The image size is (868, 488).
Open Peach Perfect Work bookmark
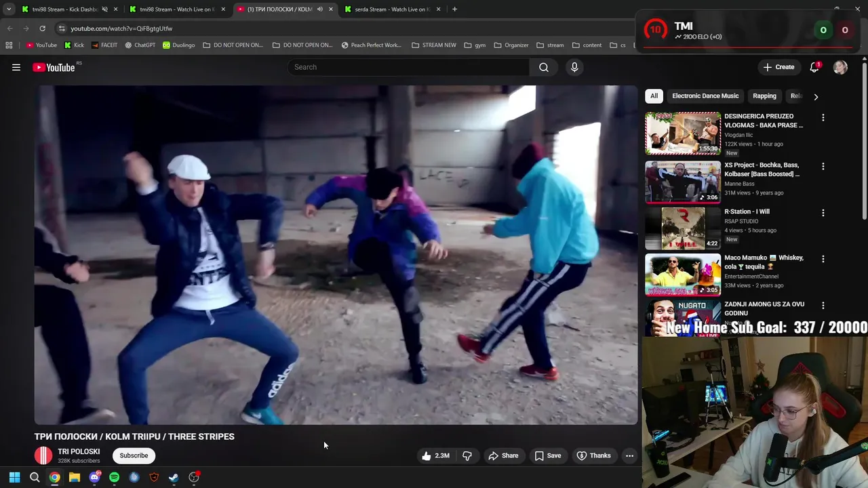click(x=372, y=45)
